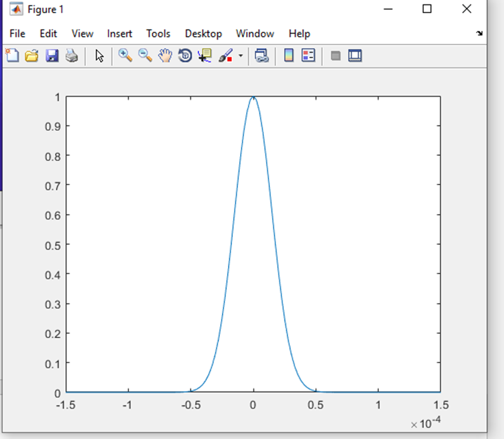Screen dimensions: 504x439
Task: Open the Tools menu
Action: [x=158, y=34]
